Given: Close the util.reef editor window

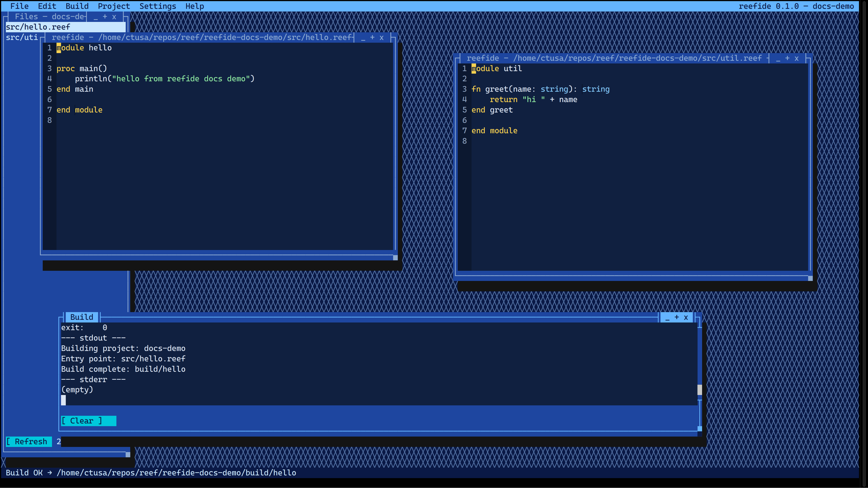Looking at the screenshot, I should 797,58.
